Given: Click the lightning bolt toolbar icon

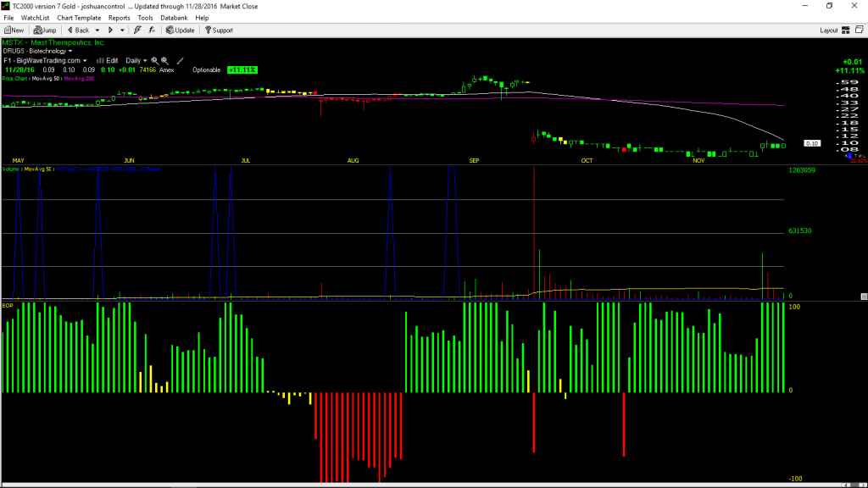Looking at the screenshot, I should pyautogui.click(x=137, y=30).
